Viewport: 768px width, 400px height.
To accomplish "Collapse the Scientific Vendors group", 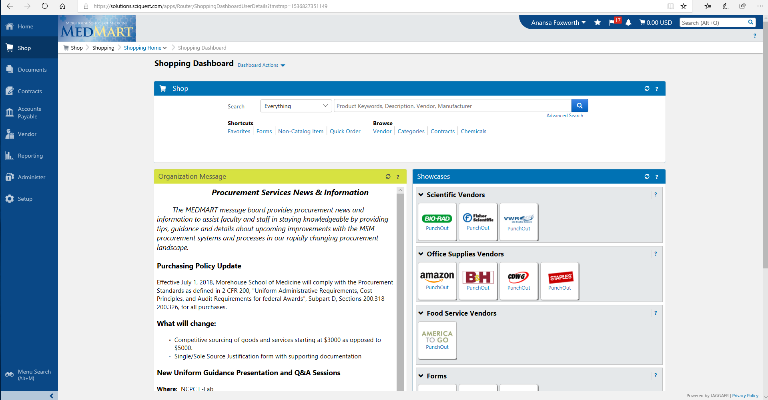I will point(421,194).
